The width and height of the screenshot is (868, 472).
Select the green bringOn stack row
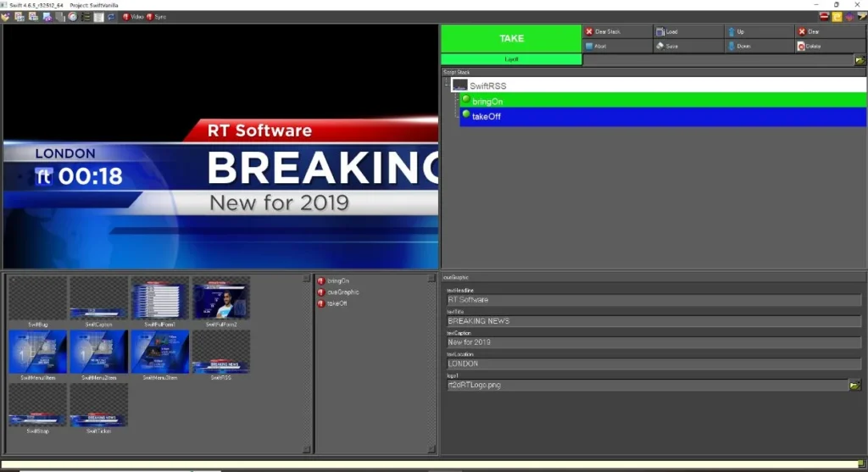pyautogui.click(x=663, y=101)
